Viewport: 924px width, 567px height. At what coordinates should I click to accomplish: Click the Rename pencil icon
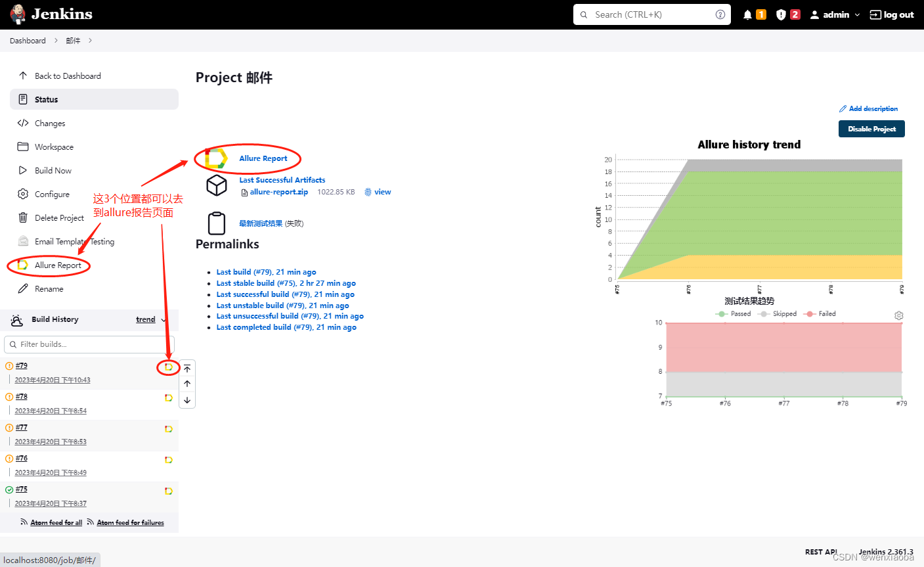tap(23, 288)
